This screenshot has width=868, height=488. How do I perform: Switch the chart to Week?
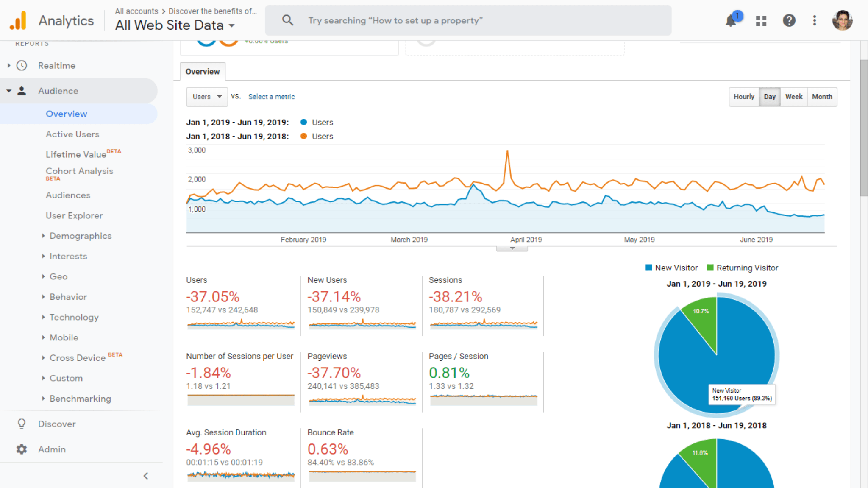[793, 97]
